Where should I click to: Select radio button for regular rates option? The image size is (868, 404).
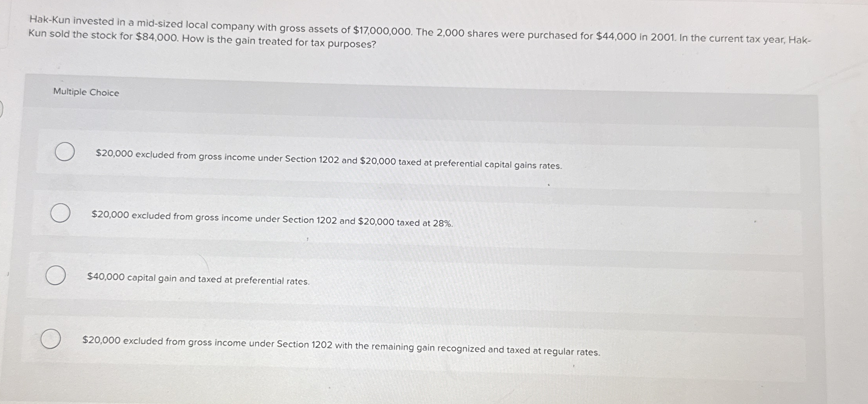[x=51, y=338]
